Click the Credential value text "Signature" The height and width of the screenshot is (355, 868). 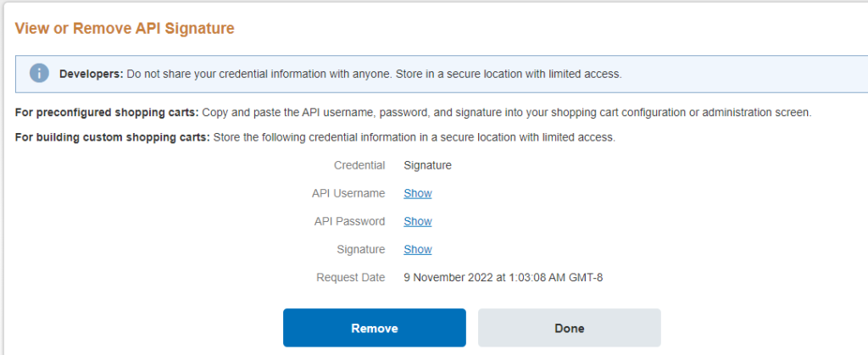[x=427, y=165]
